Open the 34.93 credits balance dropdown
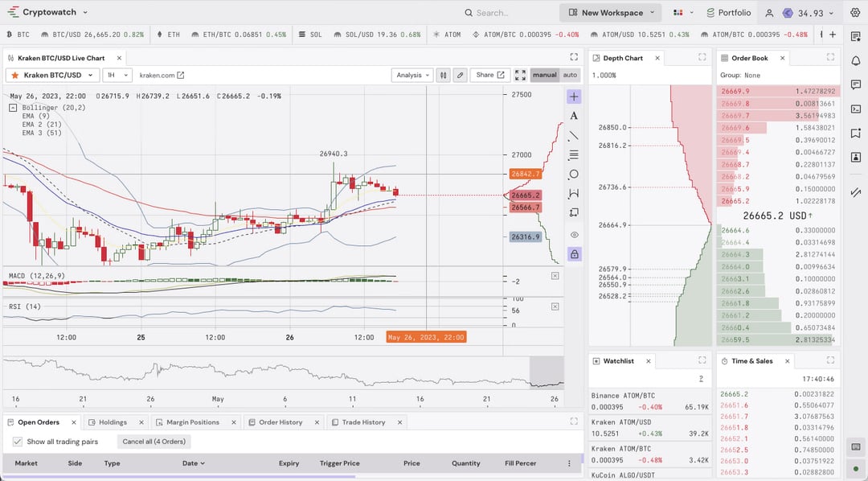Screen dimensions: 868x481 (808, 13)
